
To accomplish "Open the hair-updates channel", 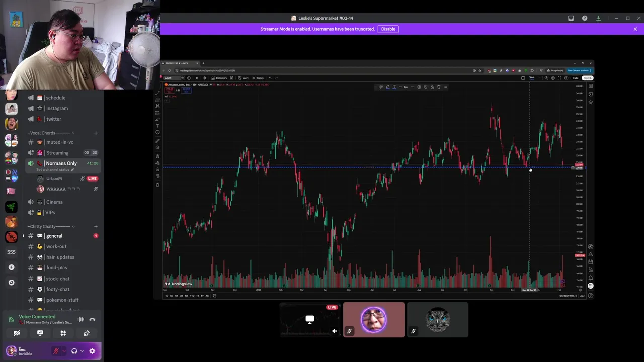I will pyautogui.click(x=62, y=257).
